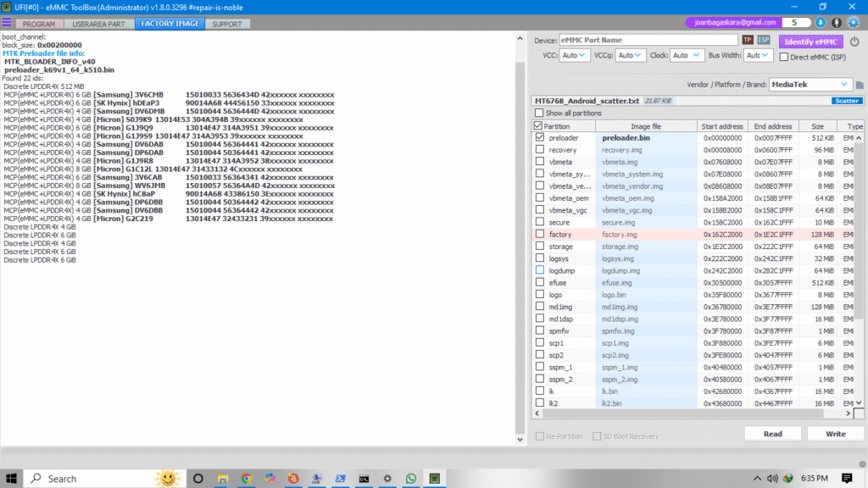Open WhatsApp from the taskbar
This screenshot has height=488, width=868.
(411, 478)
